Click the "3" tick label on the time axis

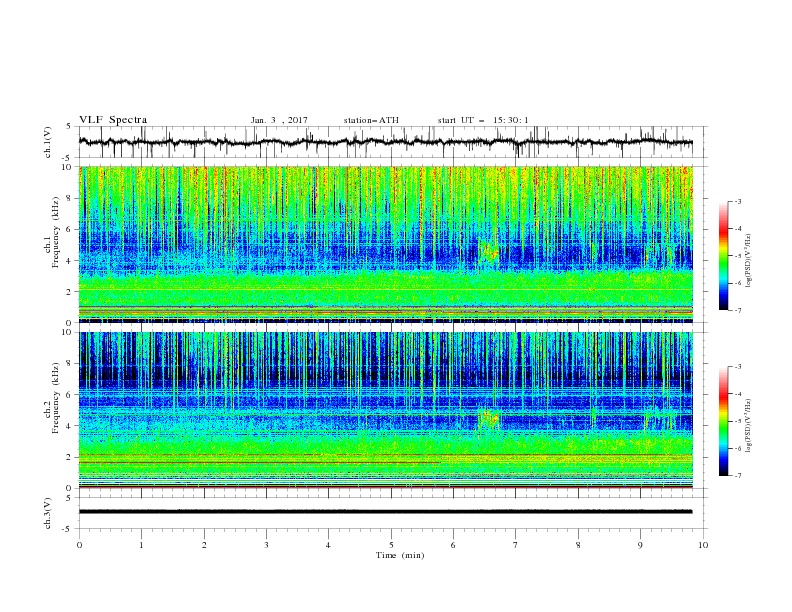[266, 545]
